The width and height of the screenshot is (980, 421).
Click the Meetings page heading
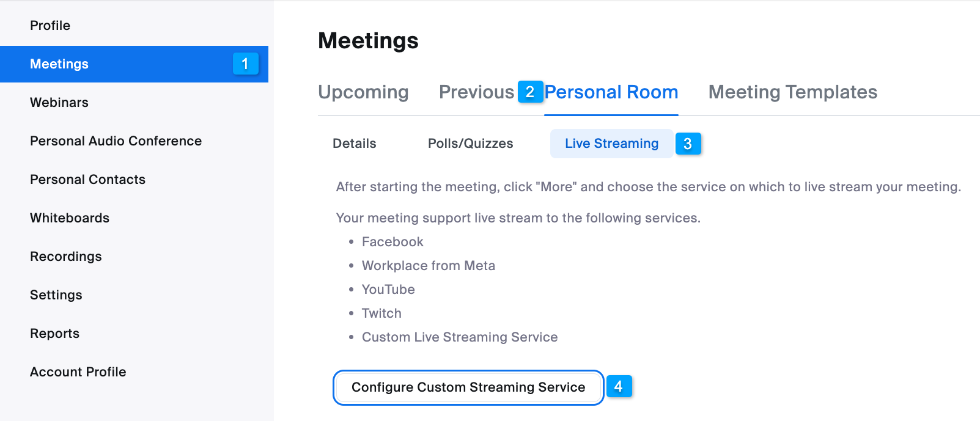(x=368, y=40)
